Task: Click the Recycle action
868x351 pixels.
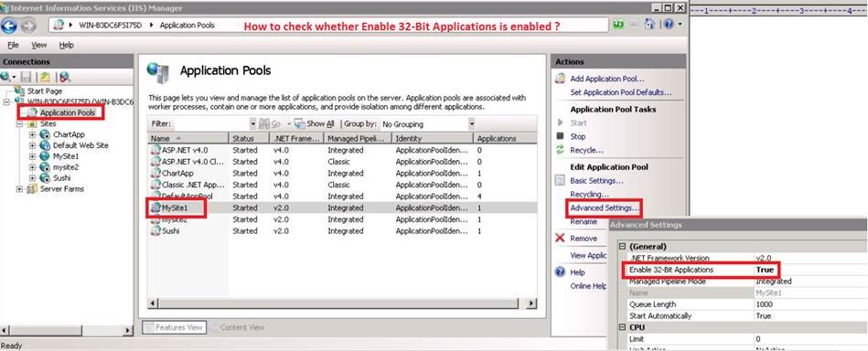Action: 587,150
